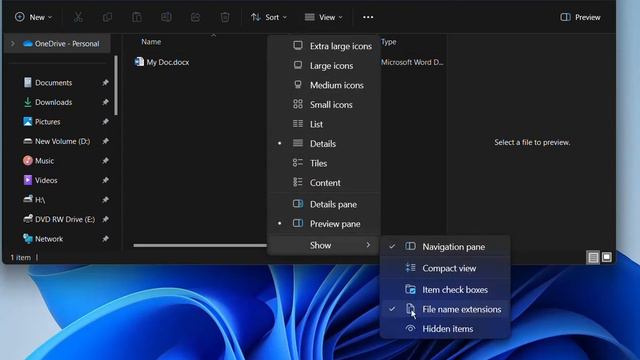Image resolution: width=640 pixels, height=360 pixels.
Task: Click the Downloads arrow icon in sidebar
Action: pos(27,102)
